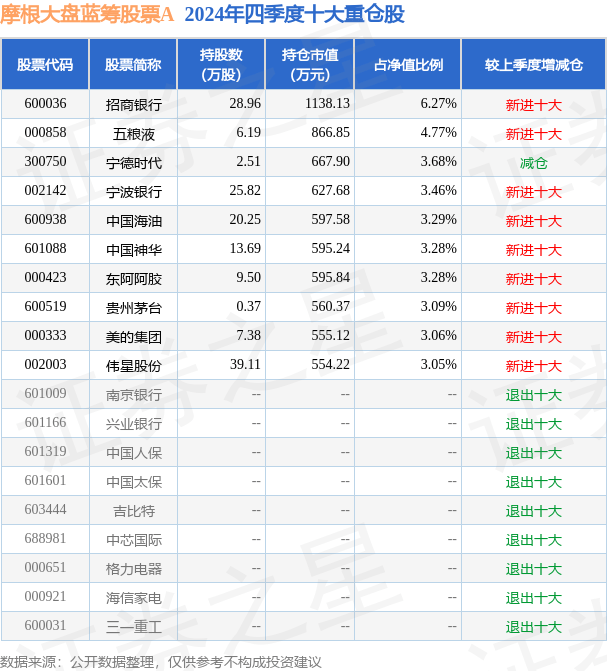607x671 pixels.
Task: Click stock name 兴业银行
Action: 134,423
